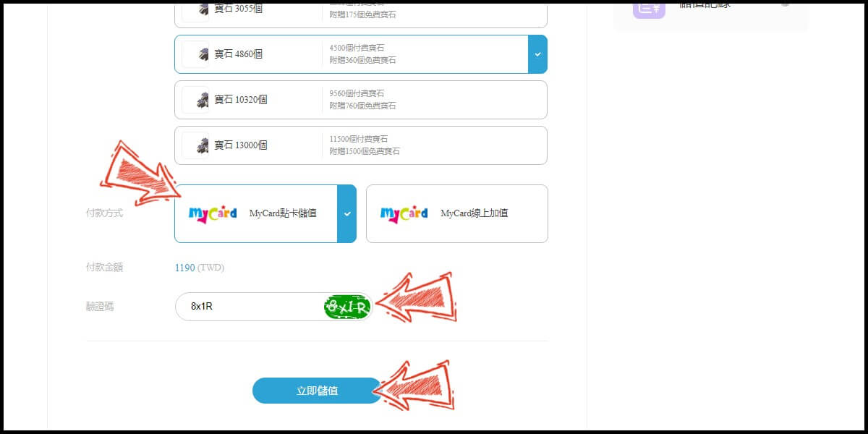Choose the 寶石 10320個 gem package
Image resolution: width=868 pixels, height=434 pixels.
360,100
